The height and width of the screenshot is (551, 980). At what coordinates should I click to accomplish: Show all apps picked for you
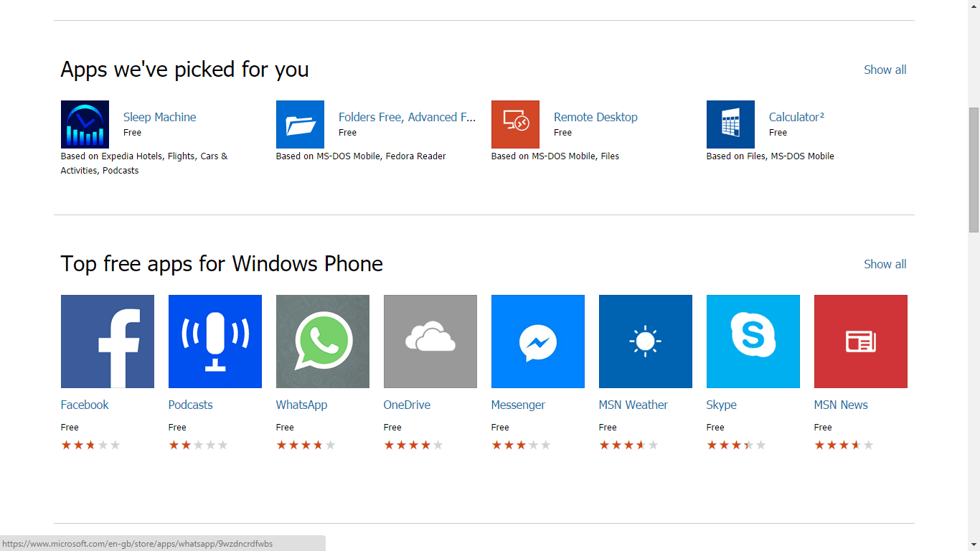click(x=885, y=70)
